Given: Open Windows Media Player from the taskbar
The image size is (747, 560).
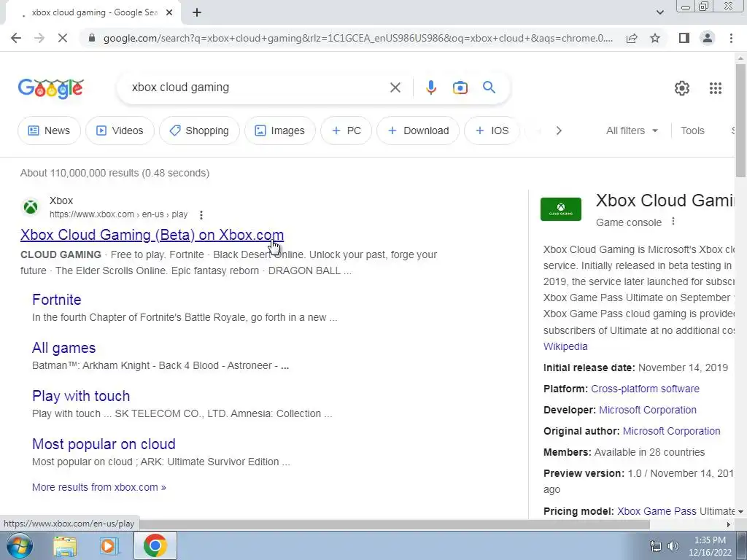Looking at the screenshot, I should pyautogui.click(x=109, y=546).
